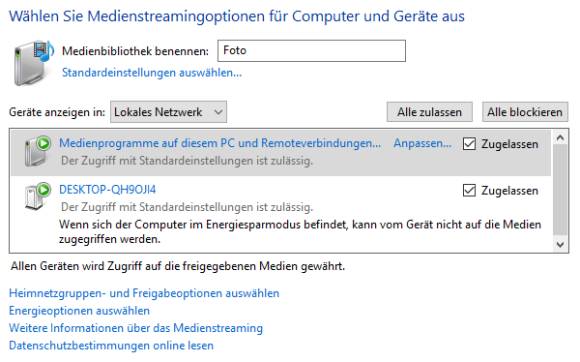This screenshot has height=362, width=580.
Task: Click the Alle blockieren button
Action: click(x=525, y=112)
